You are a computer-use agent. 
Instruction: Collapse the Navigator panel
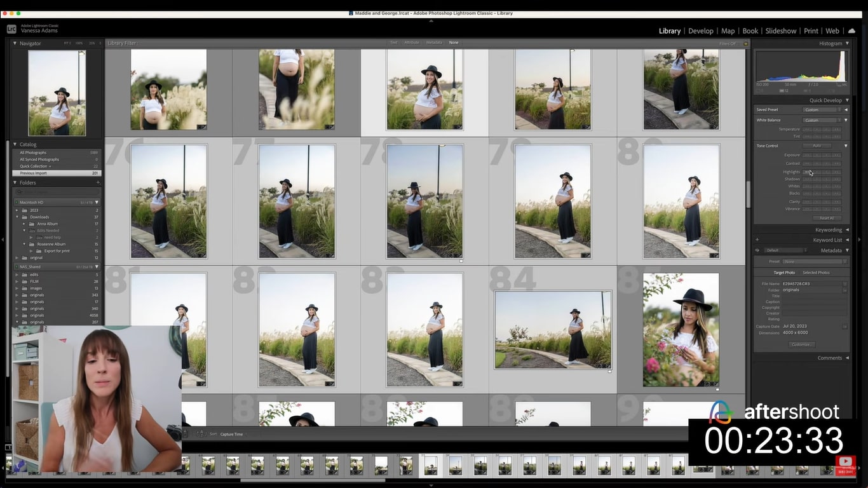pos(15,43)
